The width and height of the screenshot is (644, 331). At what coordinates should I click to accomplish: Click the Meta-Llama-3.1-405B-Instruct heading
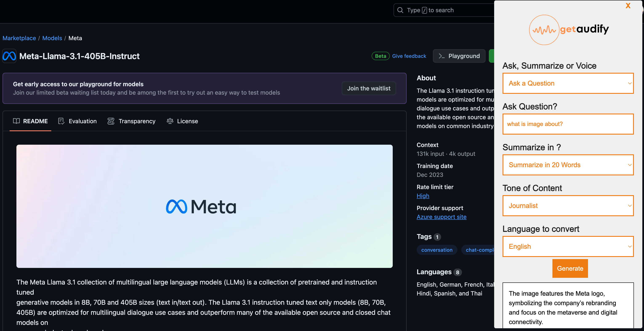(79, 56)
